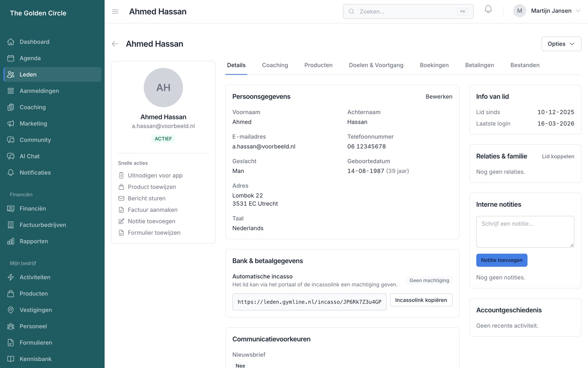Click the Notificaties bell in sidebar
588x368 pixels.
pos(11,173)
